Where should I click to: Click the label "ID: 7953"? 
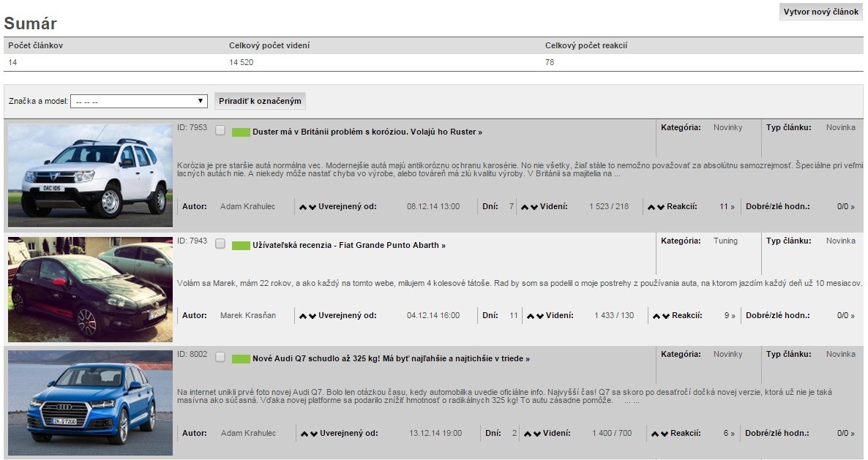click(x=192, y=128)
